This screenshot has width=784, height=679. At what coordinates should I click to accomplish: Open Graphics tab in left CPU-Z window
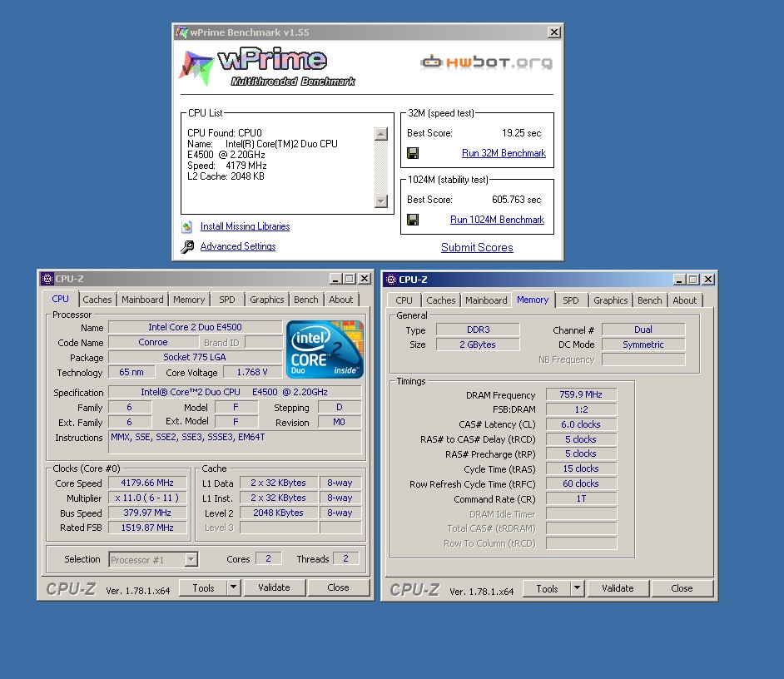tap(267, 300)
